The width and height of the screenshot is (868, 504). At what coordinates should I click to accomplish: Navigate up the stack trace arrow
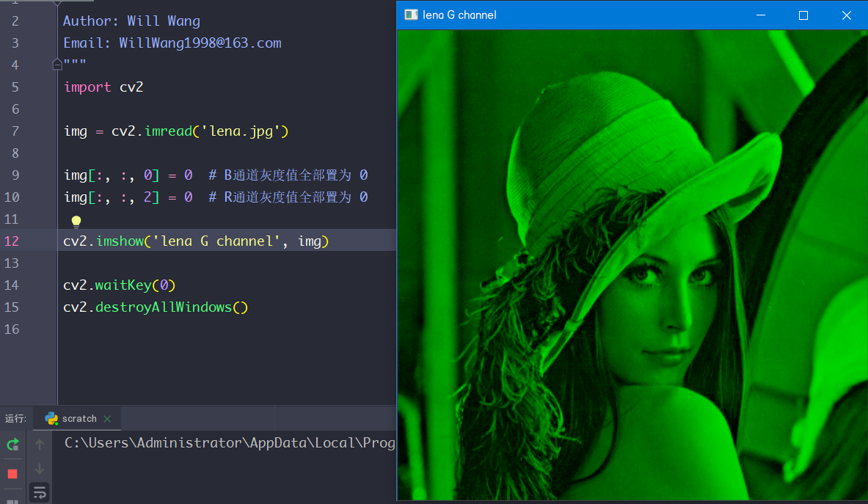40,445
